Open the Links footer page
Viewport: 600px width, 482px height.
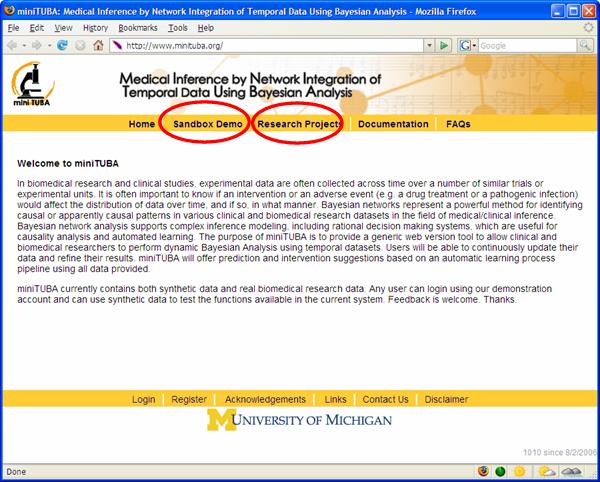click(335, 399)
